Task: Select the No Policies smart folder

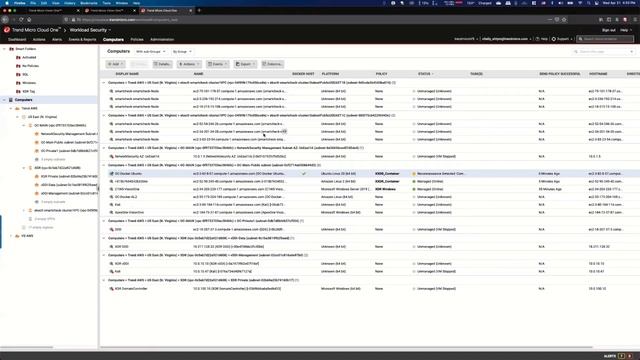Action: (x=31, y=66)
